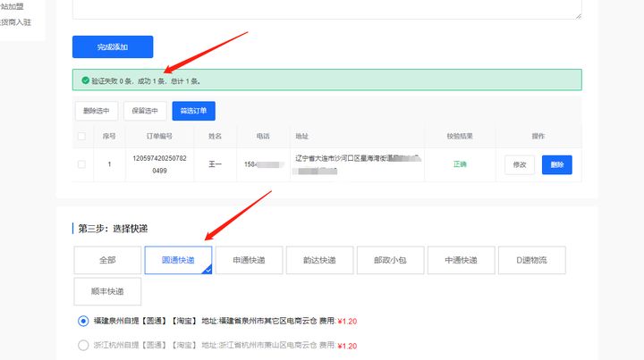
Task: Click the address cell starting 辽宁省大连市
Action: pyautogui.click(x=358, y=164)
